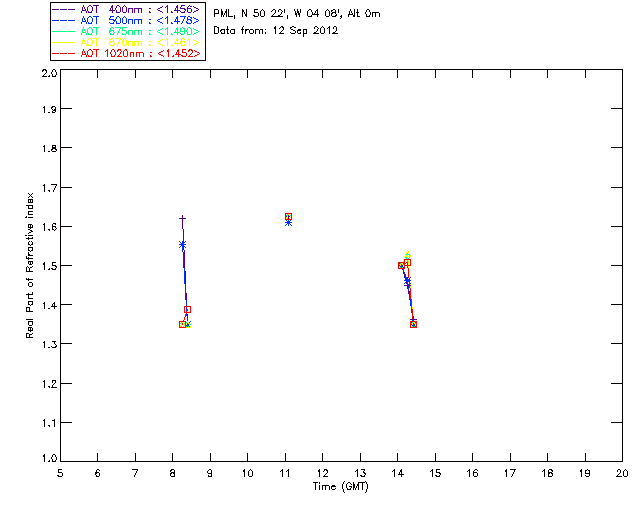The width and height of the screenshot is (640, 512).
Task: Click the AOT 400nm legend entry
Action: [x=126, y=9]
